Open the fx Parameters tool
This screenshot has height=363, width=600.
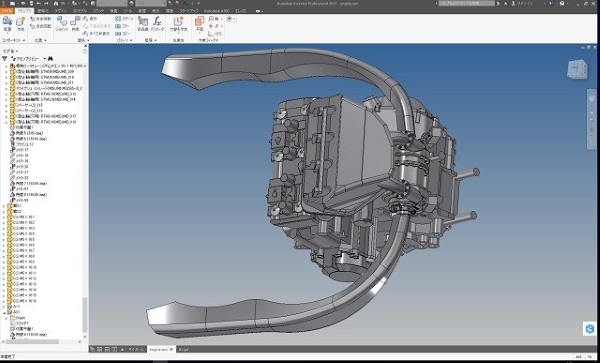(157, 23)
